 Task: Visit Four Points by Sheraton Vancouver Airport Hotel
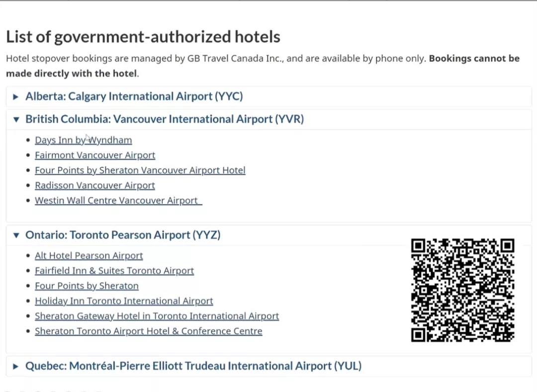coord(140,170)
